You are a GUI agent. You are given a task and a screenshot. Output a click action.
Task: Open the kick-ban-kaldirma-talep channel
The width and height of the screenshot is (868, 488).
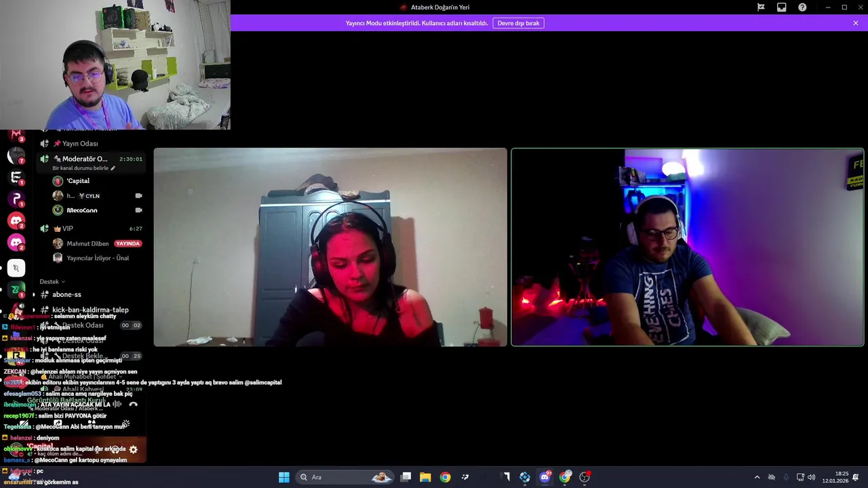click(x=92, y=310)
